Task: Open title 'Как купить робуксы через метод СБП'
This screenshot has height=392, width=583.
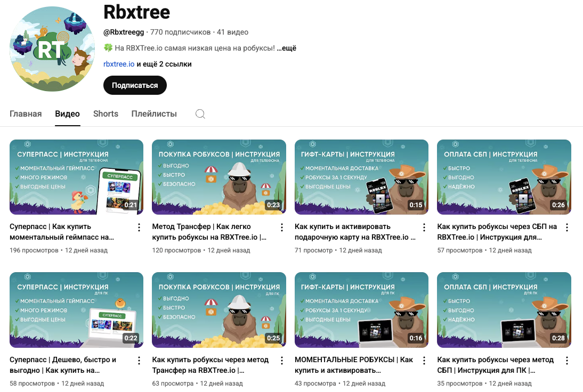Action: (496, 365)
